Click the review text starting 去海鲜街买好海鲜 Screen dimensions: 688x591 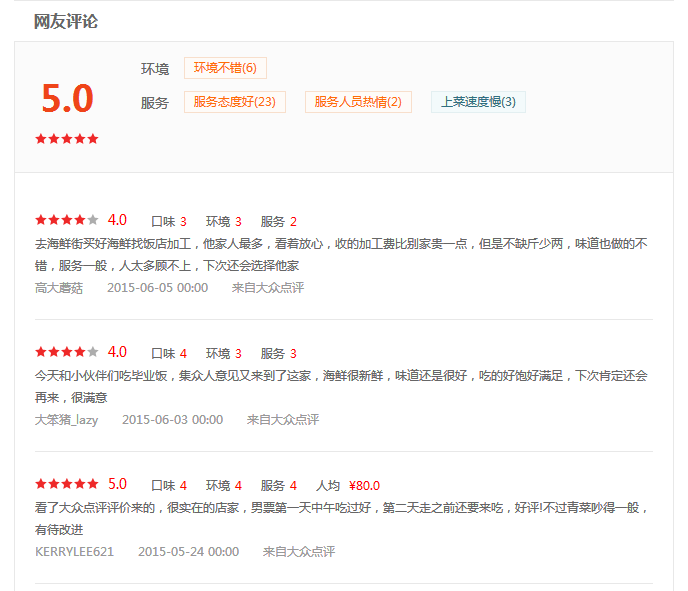pyautogui.click(x=341, y=254)
